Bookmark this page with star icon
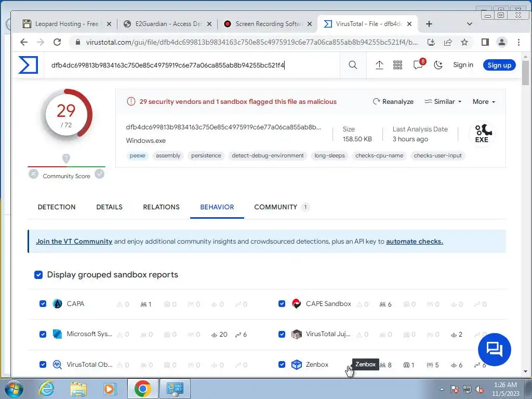This screenshot has width=532, height=399. click(464, 42)
